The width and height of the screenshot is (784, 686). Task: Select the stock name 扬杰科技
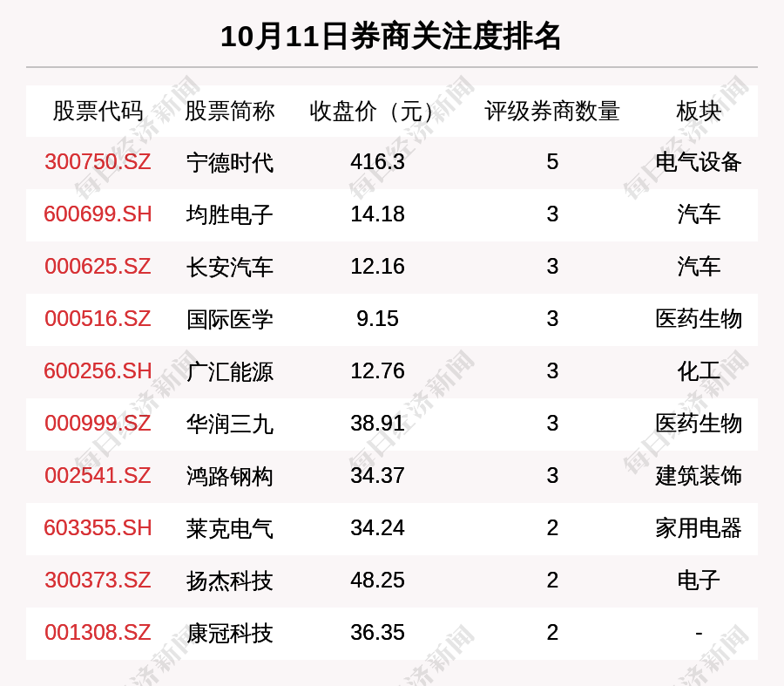click(x=229, y=581)
